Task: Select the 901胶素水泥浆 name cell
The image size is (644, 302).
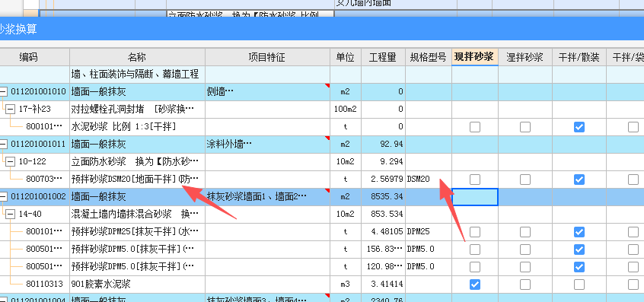Action: tap(137, 284)
